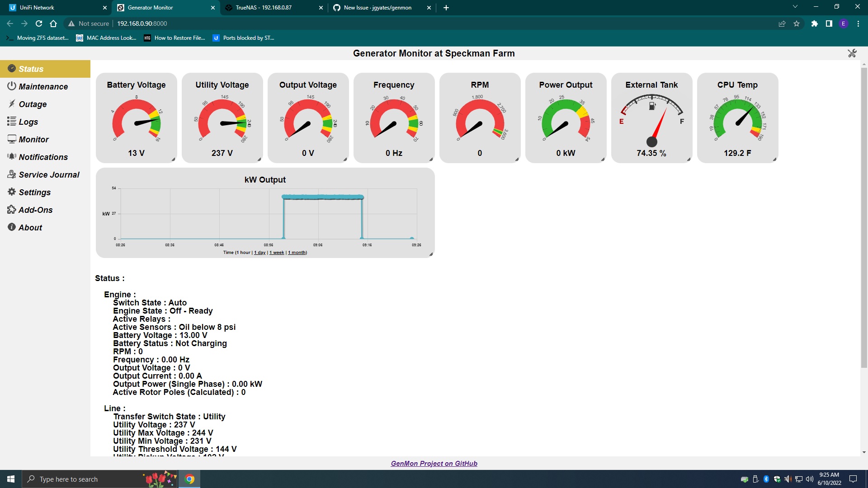Open Notifications via the bell icon
This screenshot has width=868, height=488.
click(12, 157)
